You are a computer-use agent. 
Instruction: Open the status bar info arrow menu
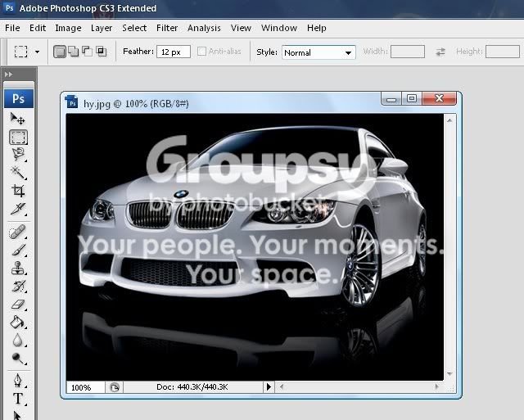(x=269, y=387)
